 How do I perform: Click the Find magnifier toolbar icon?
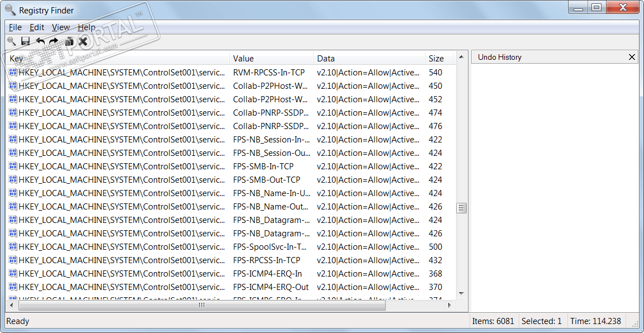pyautogui.click(x=12, y=41)
